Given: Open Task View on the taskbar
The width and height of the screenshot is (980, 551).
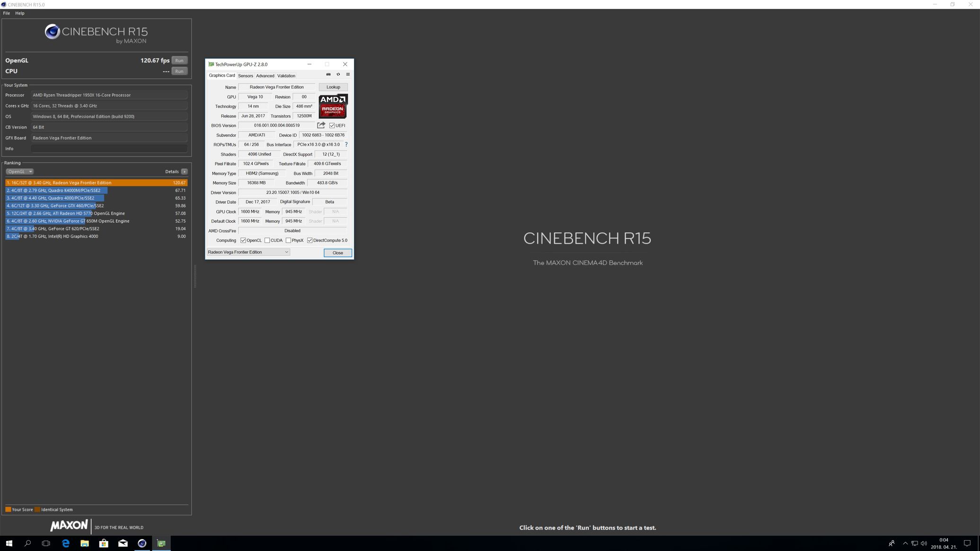Looking at the screenshot, I should (x=46, y=543).
